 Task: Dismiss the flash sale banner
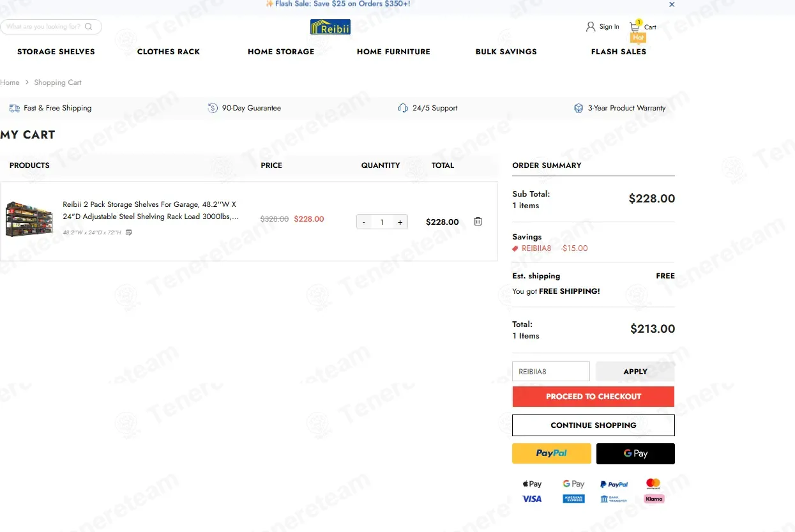click(x=672, y=4)
